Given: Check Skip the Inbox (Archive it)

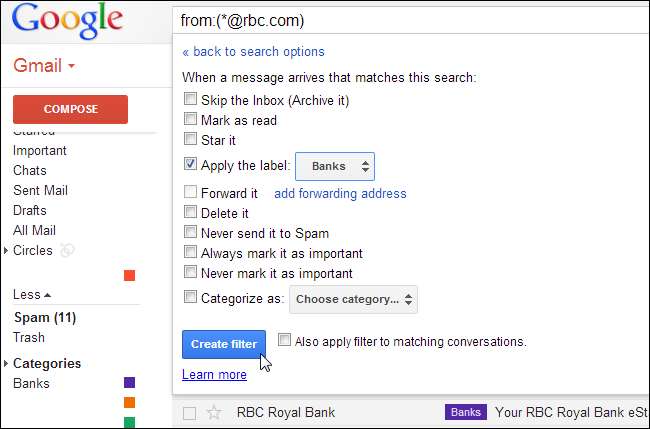Looking at the screenshot, I should point(190,99).
